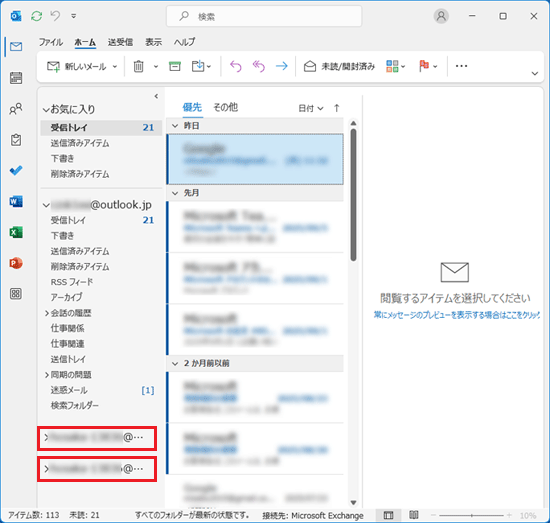The height and width of the screenshot is (523, 550).
Task: Open the People contacts view
Action: [x=16, y=109]
